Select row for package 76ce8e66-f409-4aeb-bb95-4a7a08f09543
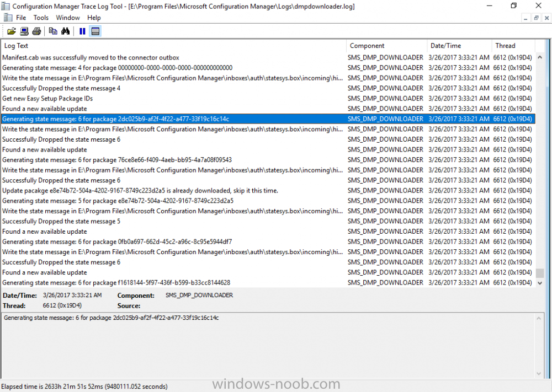 coord(268,160)
